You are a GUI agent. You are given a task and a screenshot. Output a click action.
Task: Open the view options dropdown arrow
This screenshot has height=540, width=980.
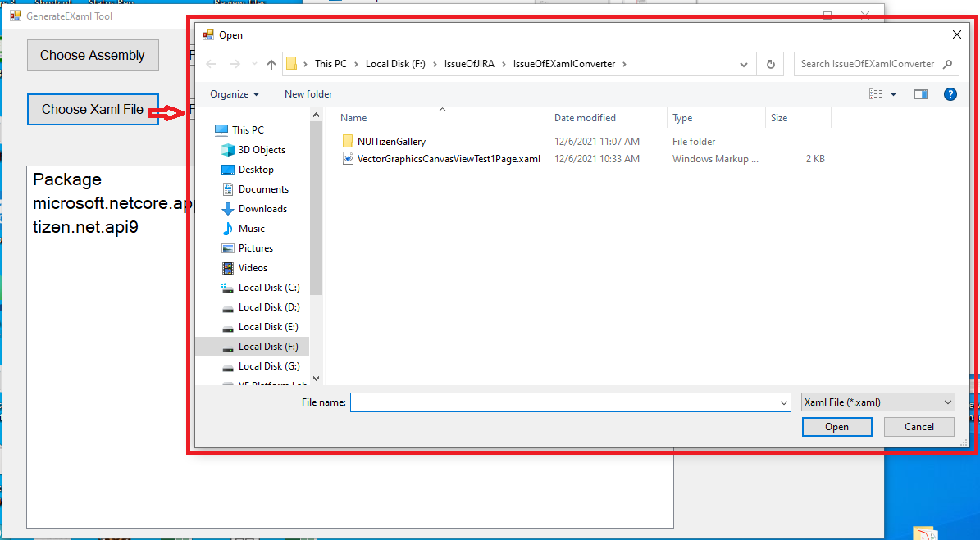[x=893, y=94]
